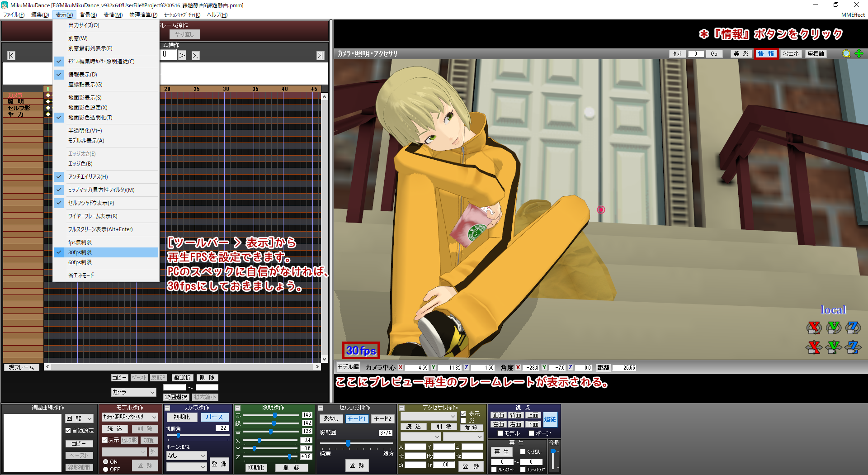The width and height of the screenshot is (868, 475).
Task: Click the 影範囲 shadow range slider
Action: pyautogui.click(x=348, y=443)
